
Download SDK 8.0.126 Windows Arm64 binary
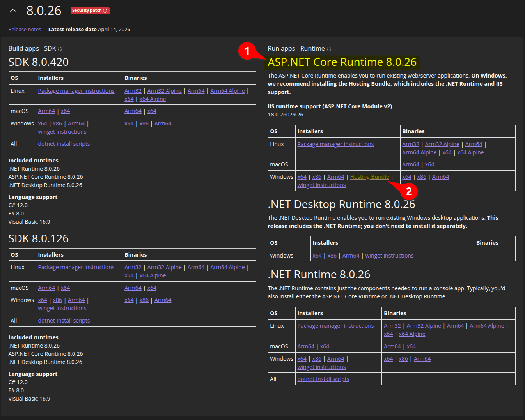pyautogui.click(x=163, y=300)
